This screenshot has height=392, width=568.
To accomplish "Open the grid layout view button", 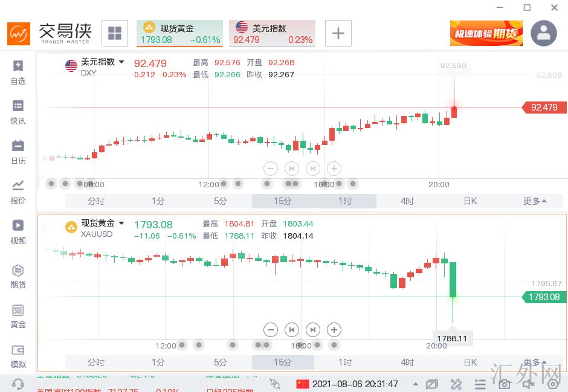I will (115, 33).
